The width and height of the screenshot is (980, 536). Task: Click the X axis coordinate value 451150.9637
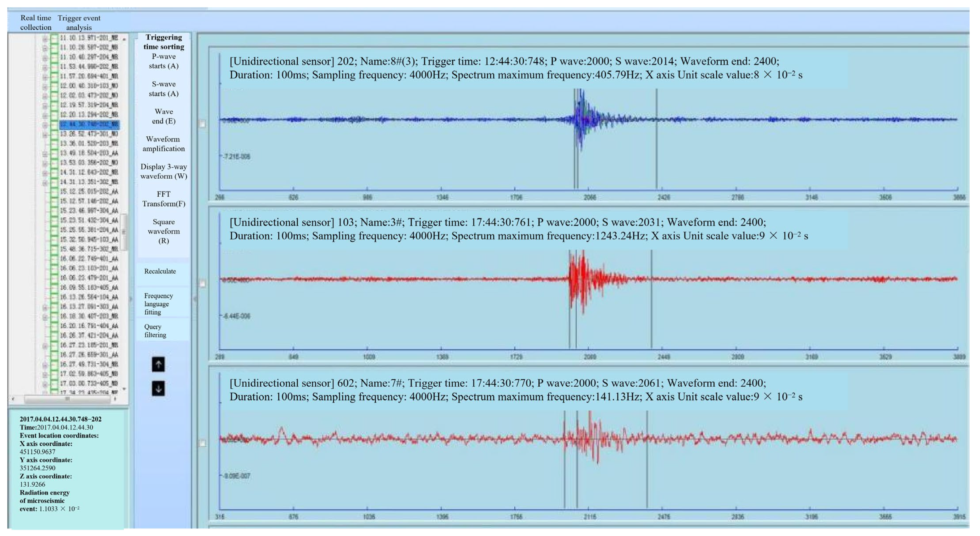[x=37, y=452]
